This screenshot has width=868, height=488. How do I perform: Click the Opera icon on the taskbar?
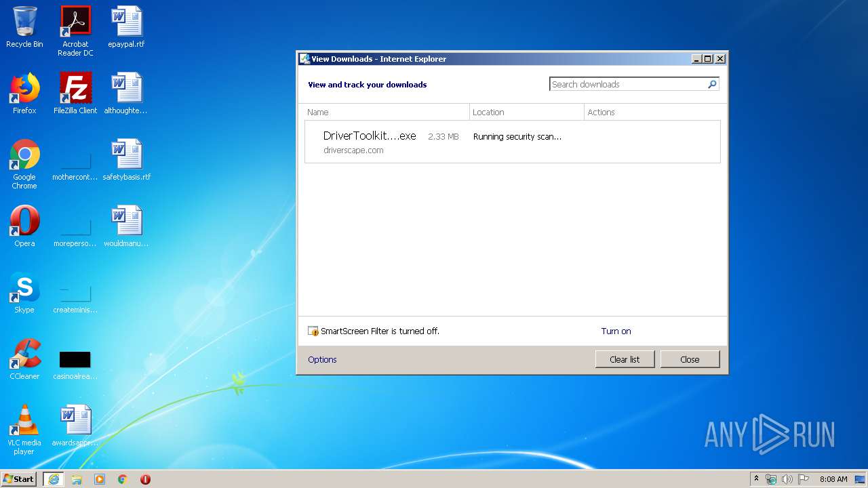145,479
